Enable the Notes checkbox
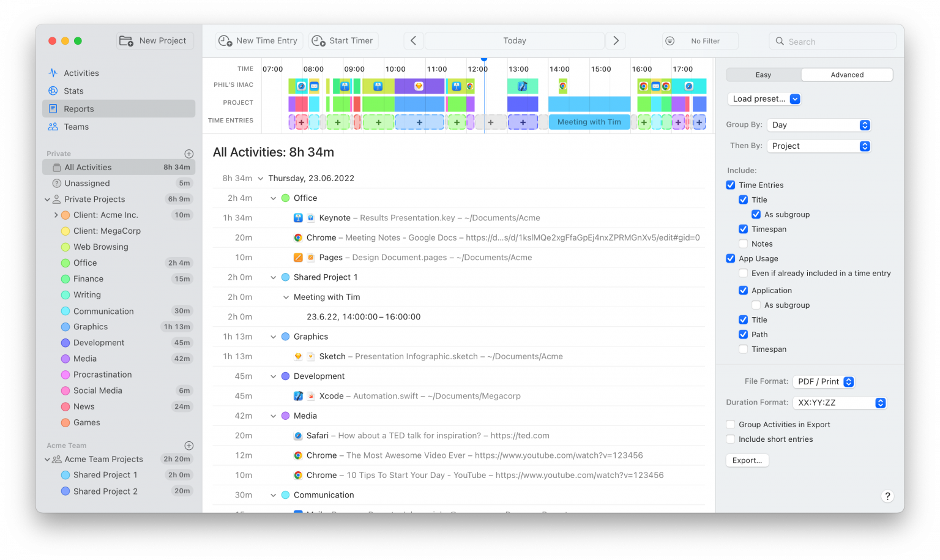The height and width of the screenshot is (560, 940). click(744, 244)
